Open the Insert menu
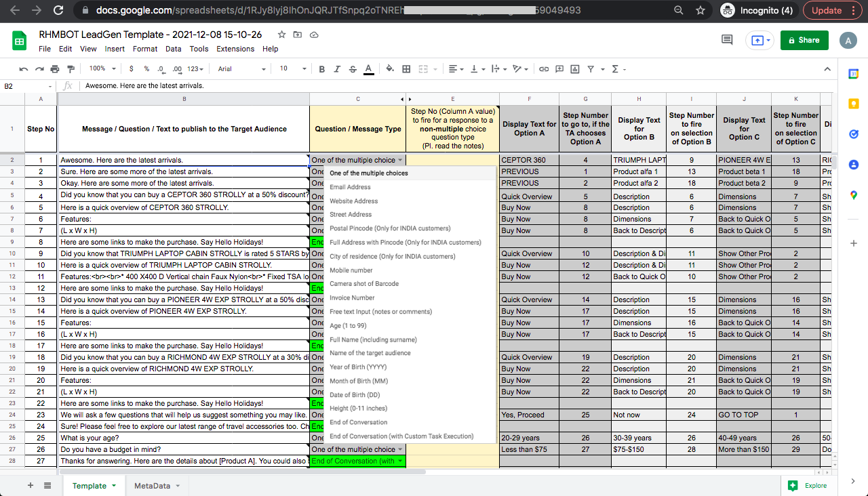 115,49
